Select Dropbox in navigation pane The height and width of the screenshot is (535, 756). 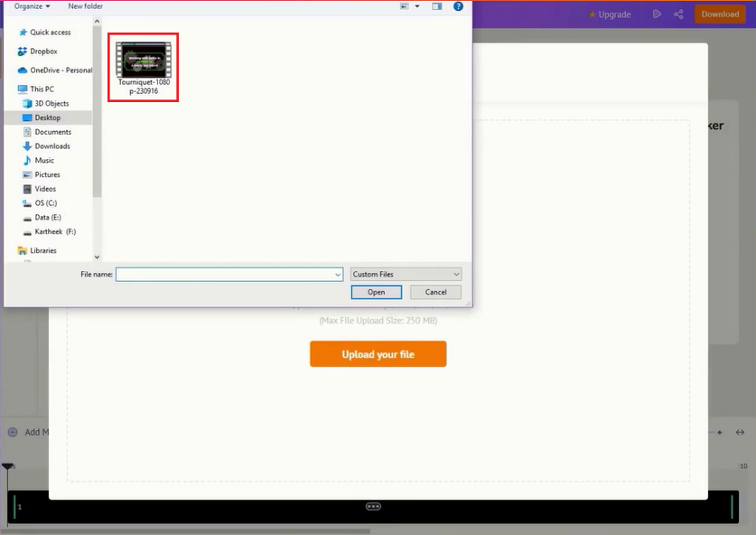tap(43, 52)
